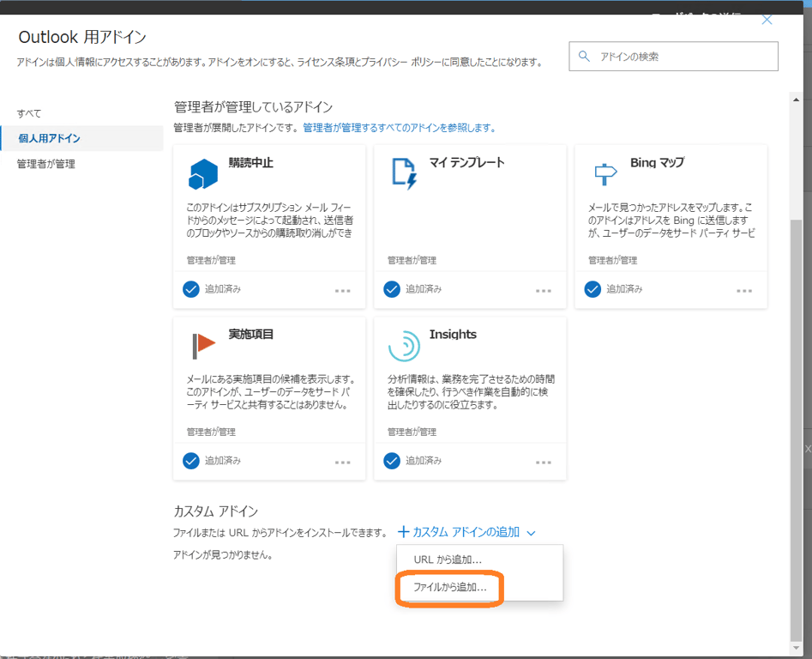Click the Insights swirl icon
Image resolution: width=812 pixels, height=659 pixels.
404,346
